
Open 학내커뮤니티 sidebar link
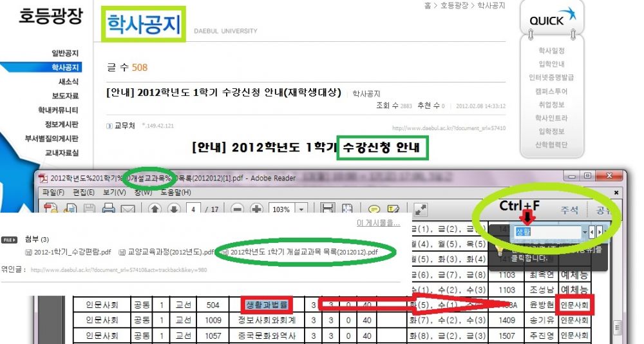point(58,110)
